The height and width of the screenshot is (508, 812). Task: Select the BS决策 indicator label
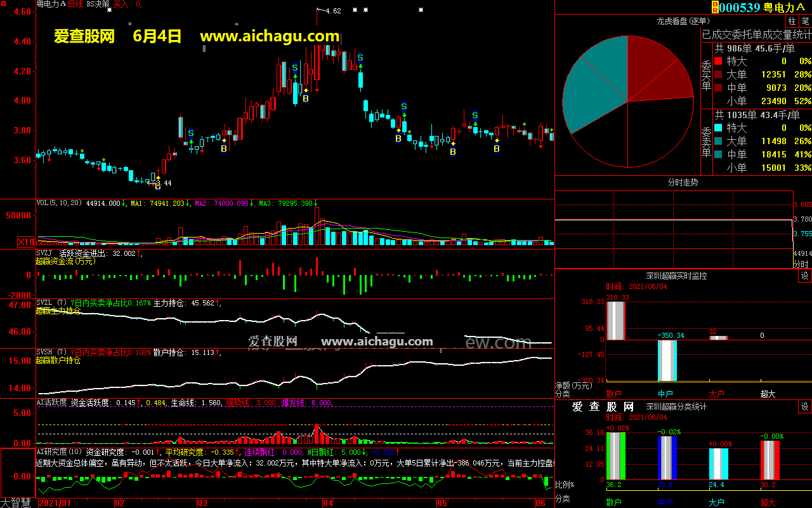point(97,4)
